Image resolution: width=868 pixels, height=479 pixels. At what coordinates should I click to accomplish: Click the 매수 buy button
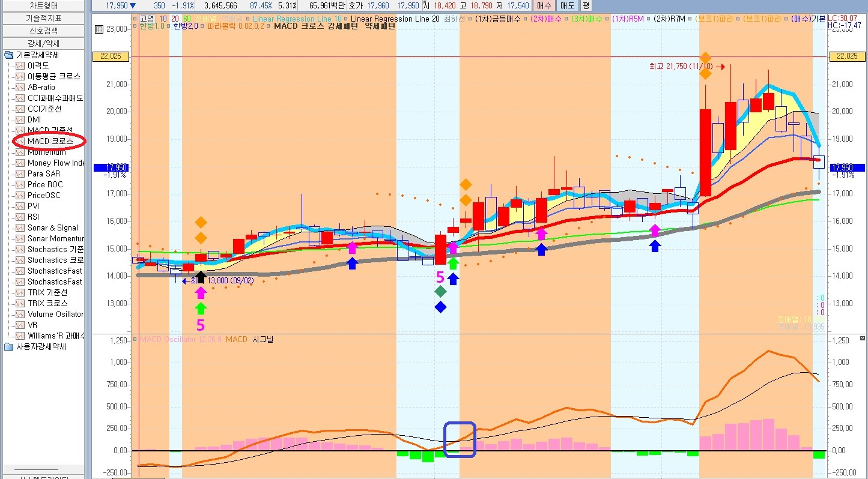point(544,5)
